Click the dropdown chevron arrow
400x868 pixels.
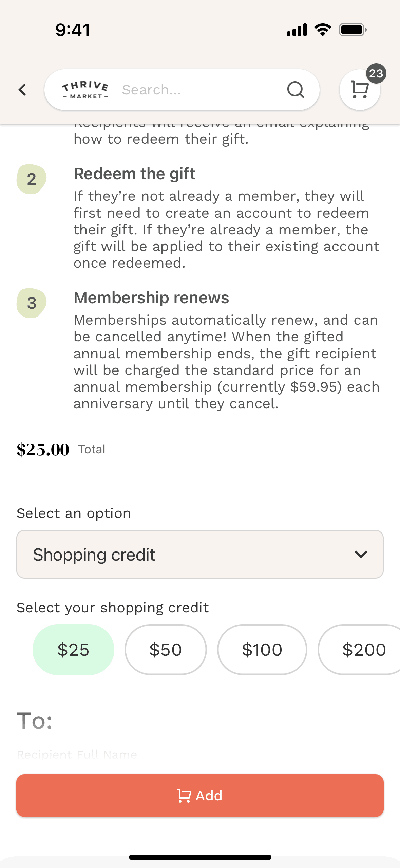(361, 554)
